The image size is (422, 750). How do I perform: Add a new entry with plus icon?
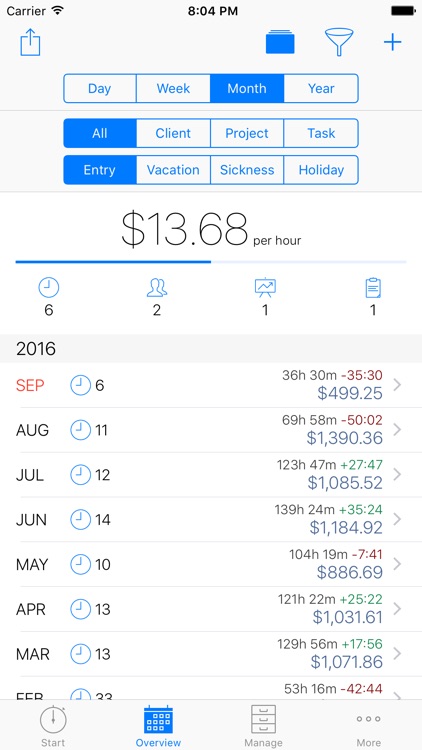(392, 43)
